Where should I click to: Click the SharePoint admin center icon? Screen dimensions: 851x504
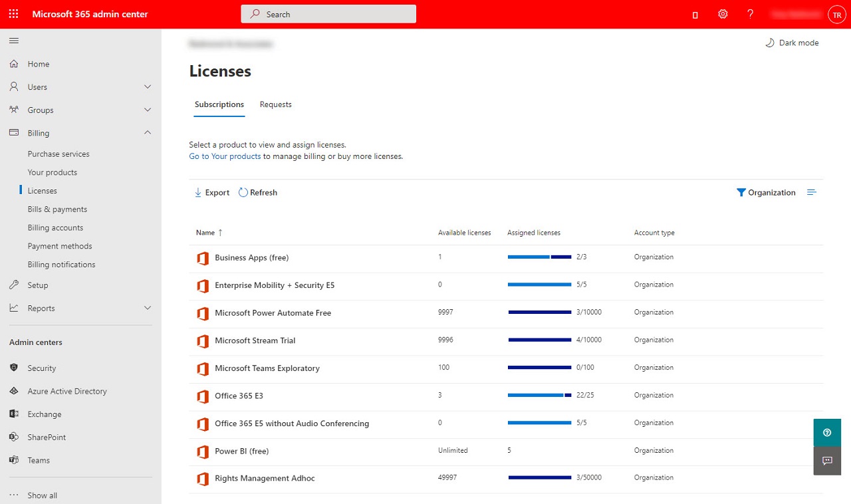pyautogui.click(x=14, y=437)
